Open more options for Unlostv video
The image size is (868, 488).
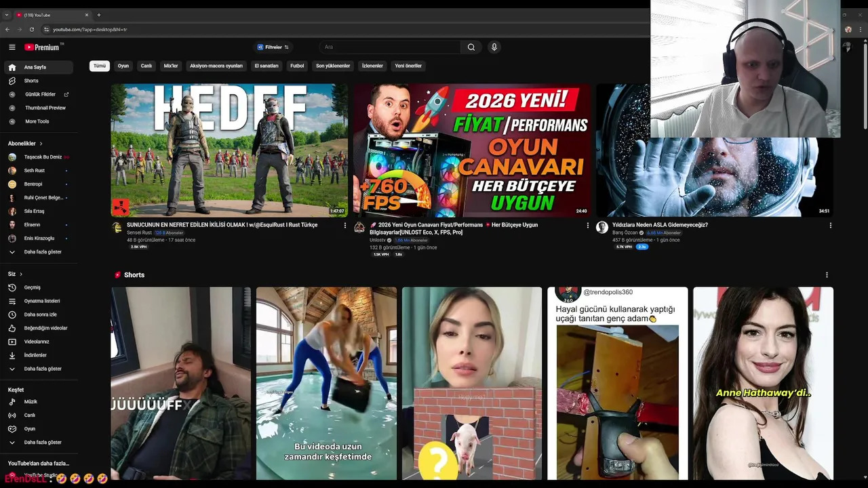(x=588, y=226)
